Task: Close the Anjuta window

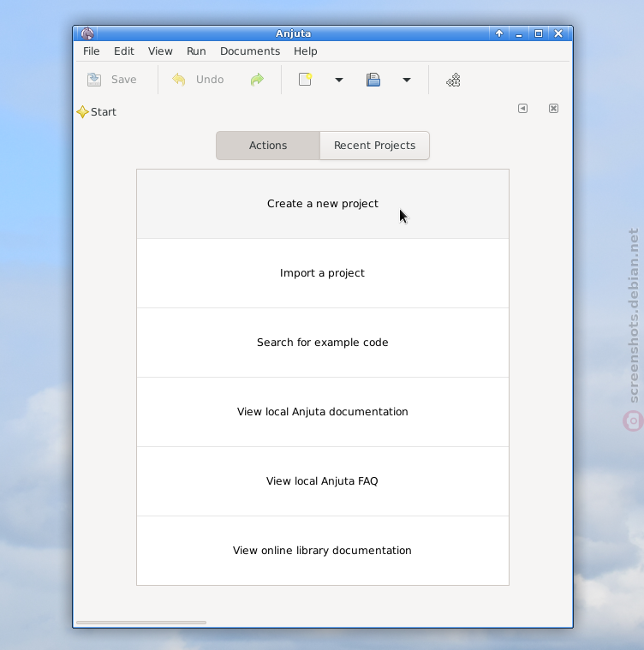Action: click(558, 33)
